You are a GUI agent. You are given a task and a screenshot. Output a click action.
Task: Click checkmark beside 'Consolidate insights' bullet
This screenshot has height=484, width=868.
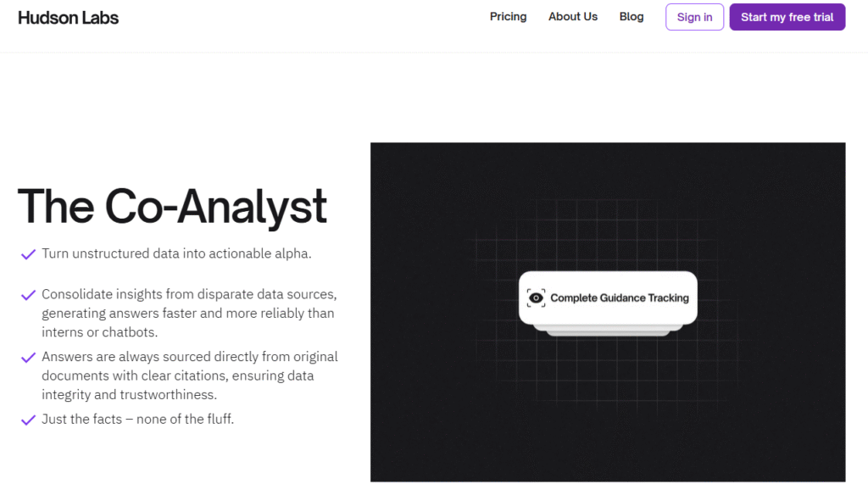pyautogui.click(x=28, y=295)
